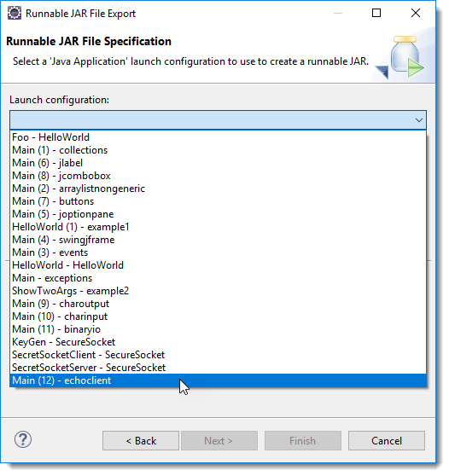This screenshot has width=449, height=476.
Task: Select 'Main (8) - jcombobox' option
Action: click(219, 176)
